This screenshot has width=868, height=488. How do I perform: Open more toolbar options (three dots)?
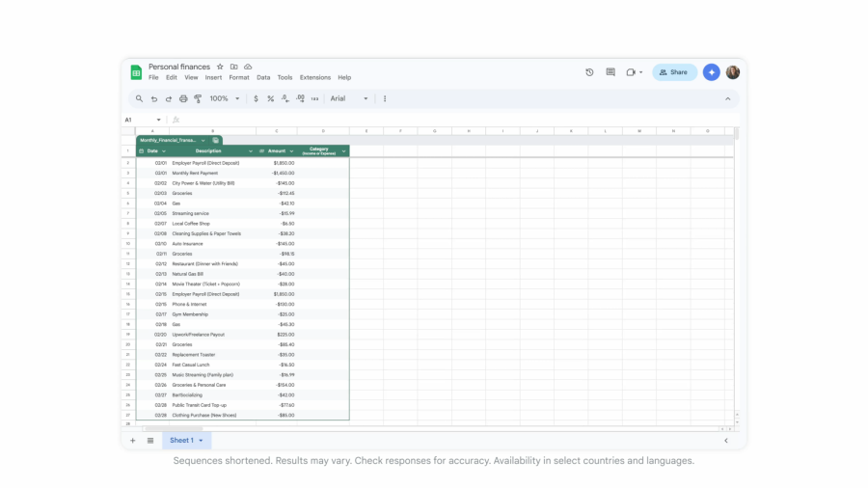385,98
